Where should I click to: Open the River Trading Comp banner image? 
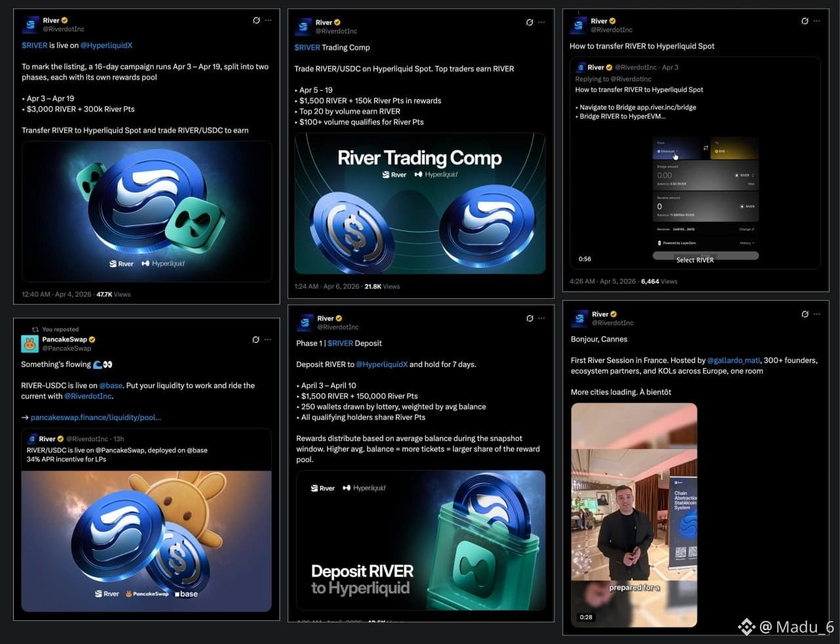[x=420, y=203]
